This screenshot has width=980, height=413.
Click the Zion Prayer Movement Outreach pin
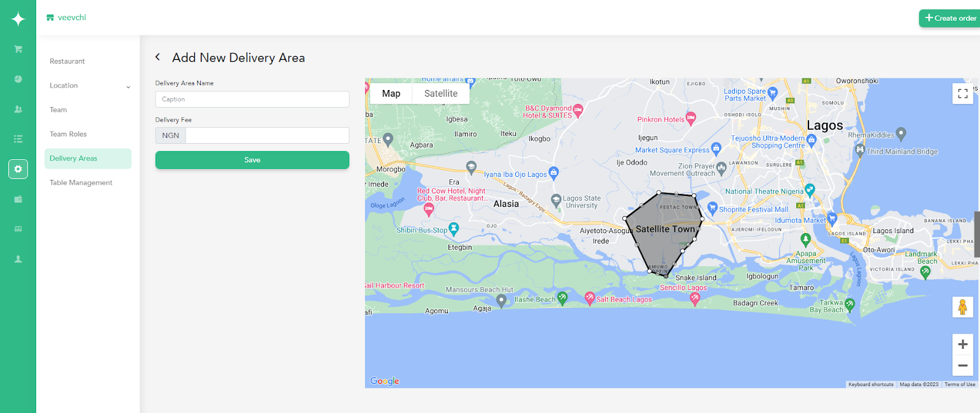coord(722,167)
